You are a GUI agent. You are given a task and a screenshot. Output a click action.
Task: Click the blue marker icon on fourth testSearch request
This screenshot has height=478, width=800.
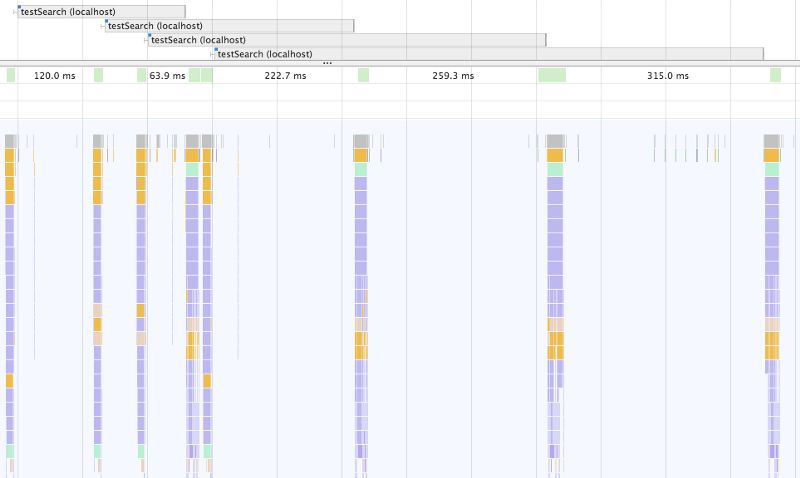click(x=215, y=50)
